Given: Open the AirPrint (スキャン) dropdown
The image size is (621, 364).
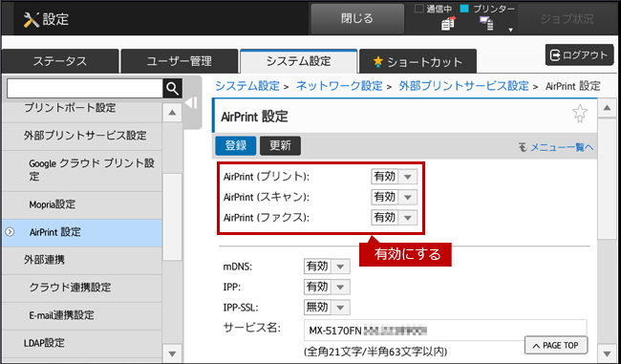Looking at the screenshot, I should tap(394, 197).
